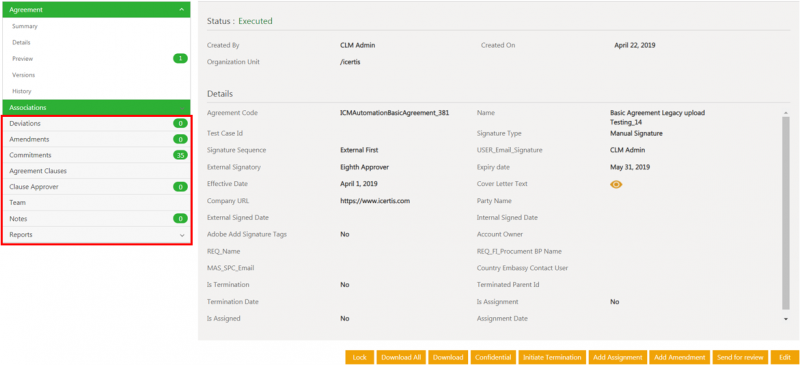Open the Details sidebar item

tap(21, 42)
